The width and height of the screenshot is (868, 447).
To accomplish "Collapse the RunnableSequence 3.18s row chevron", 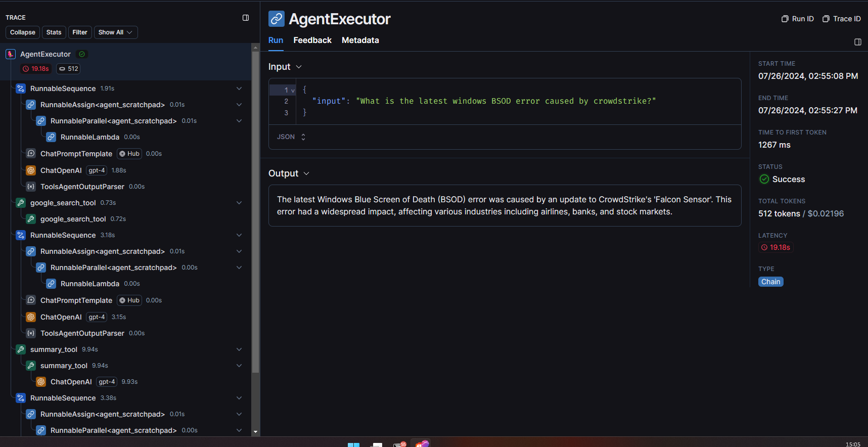I will pyautogui.click(x=239, y=235).
